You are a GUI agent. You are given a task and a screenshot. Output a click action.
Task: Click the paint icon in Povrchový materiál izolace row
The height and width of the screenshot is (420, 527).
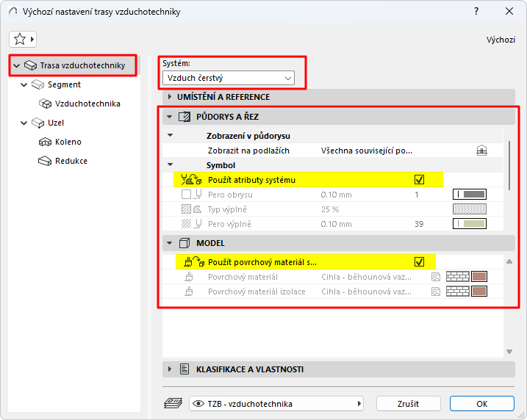point(189,292)
